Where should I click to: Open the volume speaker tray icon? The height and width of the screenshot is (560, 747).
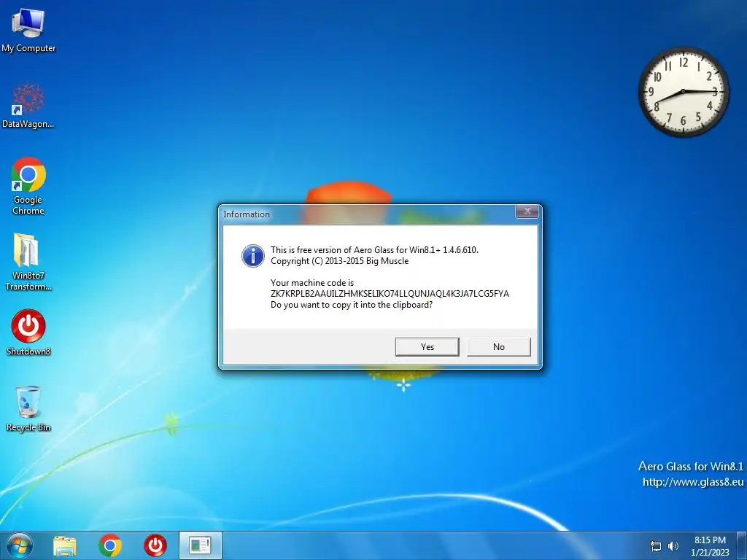coord(673,546)
